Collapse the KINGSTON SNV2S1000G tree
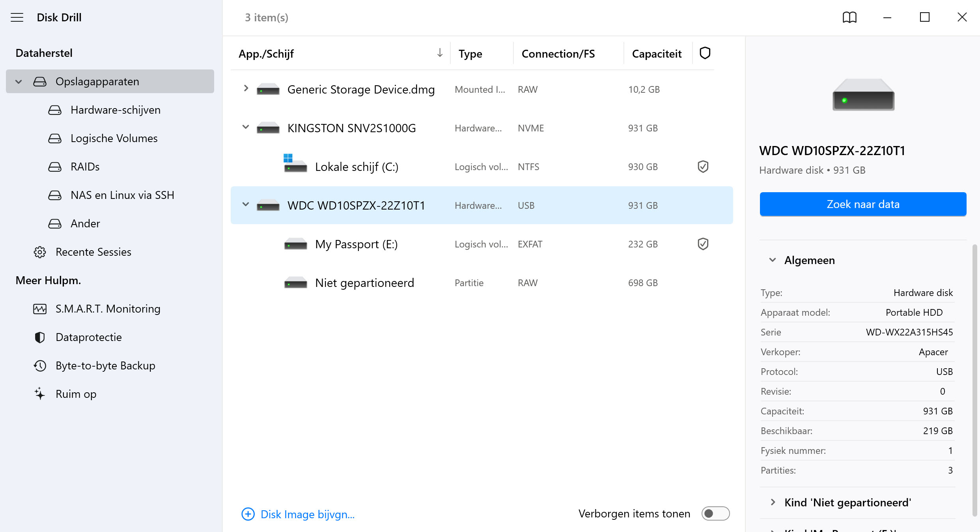The image size is (980, 532). tap(246, 127)
